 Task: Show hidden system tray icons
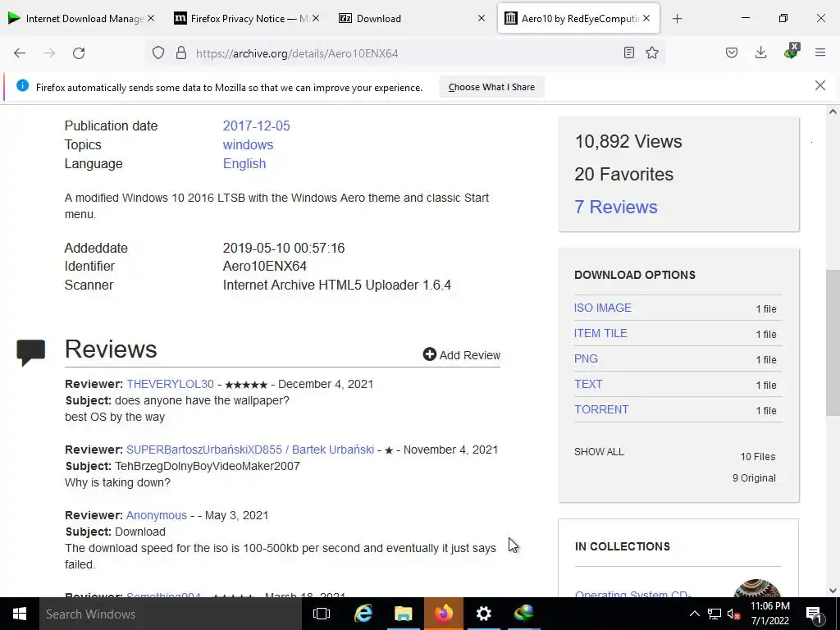(x=694, y=614)
